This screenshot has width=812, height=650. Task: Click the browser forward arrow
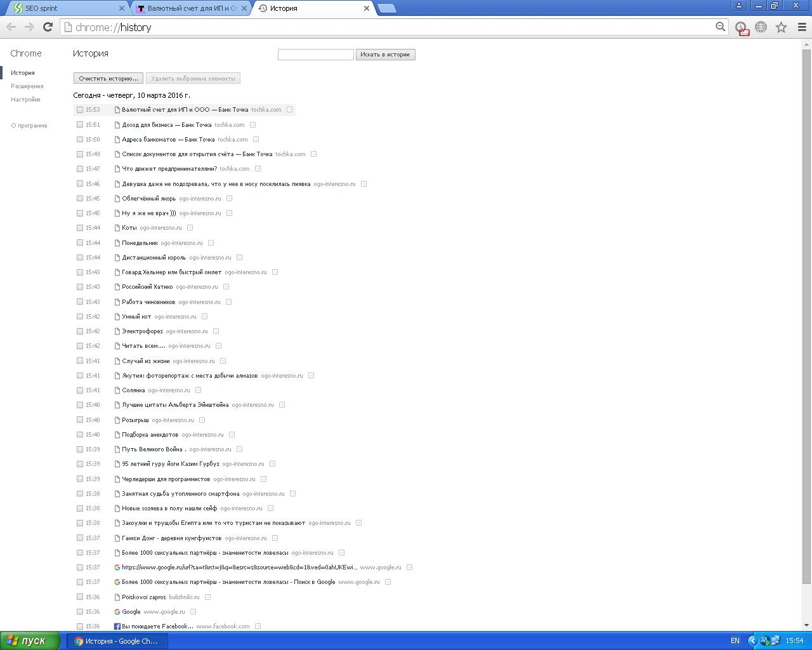point(29,27)
